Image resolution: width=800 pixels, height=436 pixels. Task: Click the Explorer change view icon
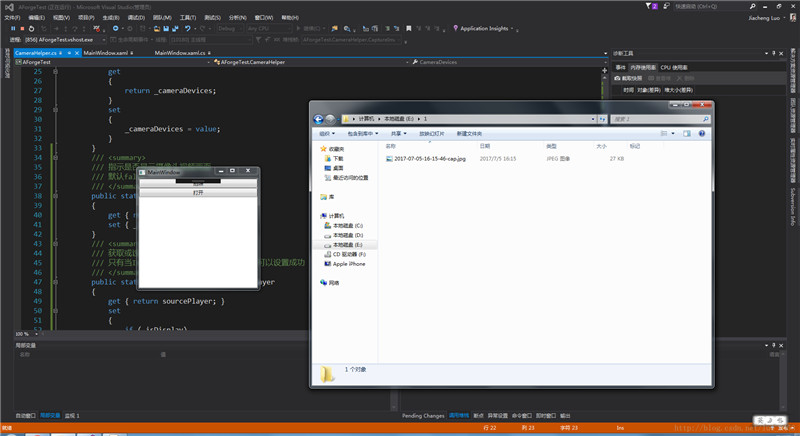coord(664,134)
